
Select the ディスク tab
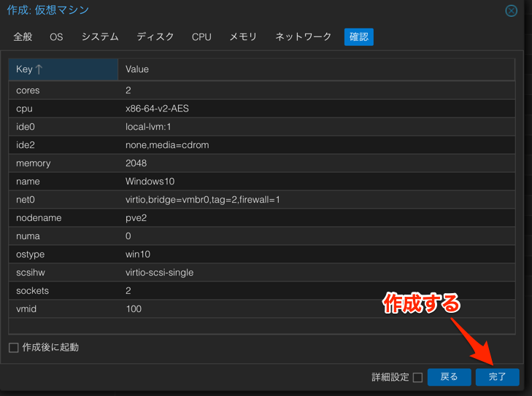coord(155,37)
